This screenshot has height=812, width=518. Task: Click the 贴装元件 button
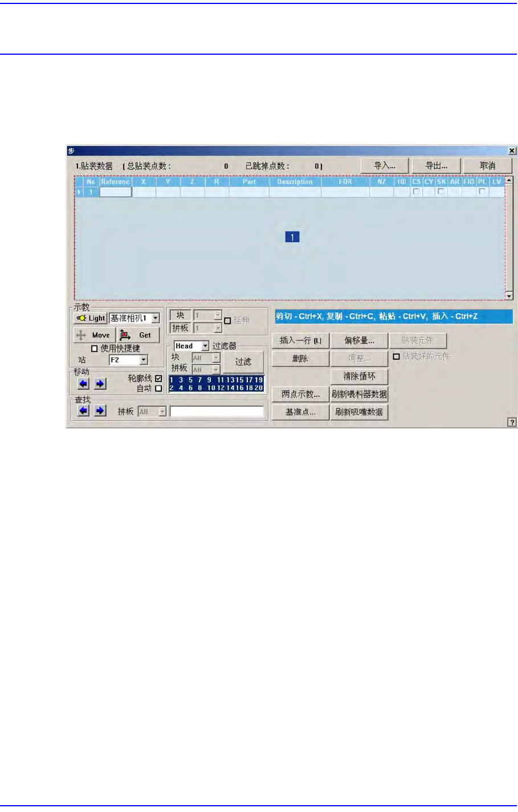(x=418, y=340)
